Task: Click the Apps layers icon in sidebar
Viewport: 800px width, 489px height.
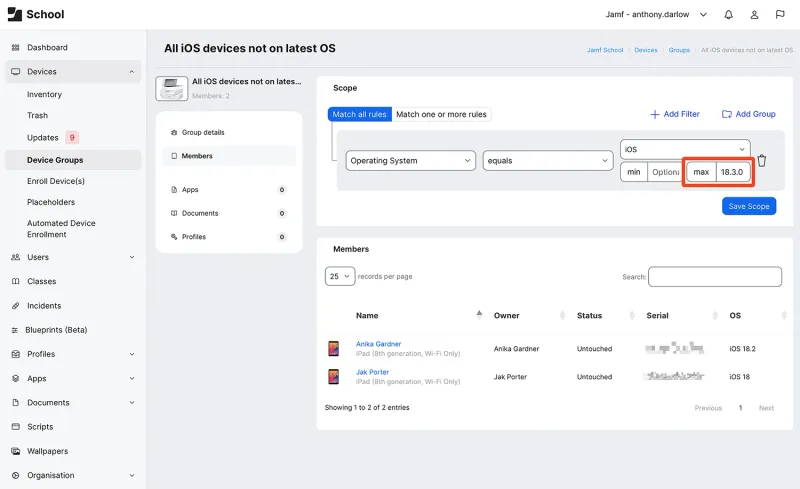Action: point(15,379)
